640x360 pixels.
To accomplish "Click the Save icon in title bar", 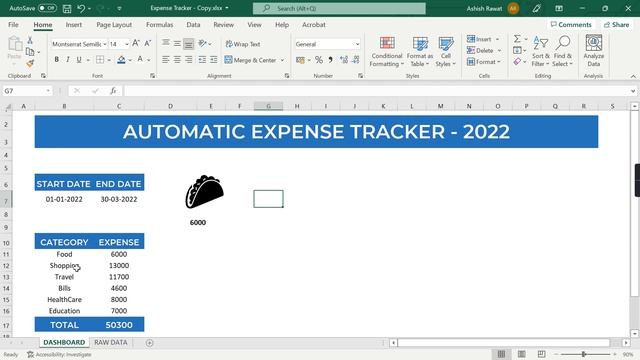I will point(67,8).
